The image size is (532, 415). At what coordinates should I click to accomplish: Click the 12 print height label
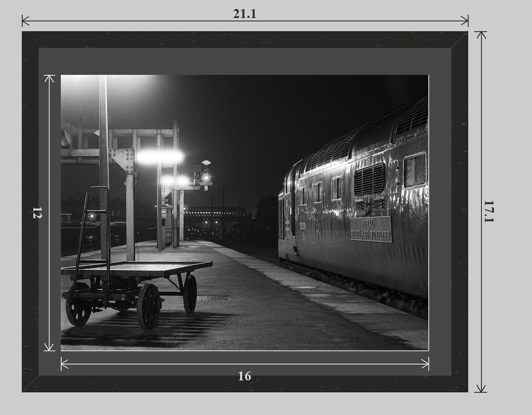[x=37, y=213]
